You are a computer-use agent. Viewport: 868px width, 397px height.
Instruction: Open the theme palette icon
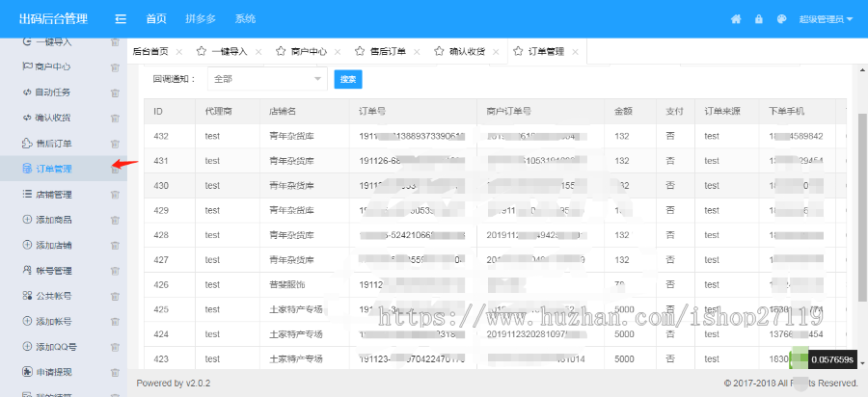(x=781, y=19)
